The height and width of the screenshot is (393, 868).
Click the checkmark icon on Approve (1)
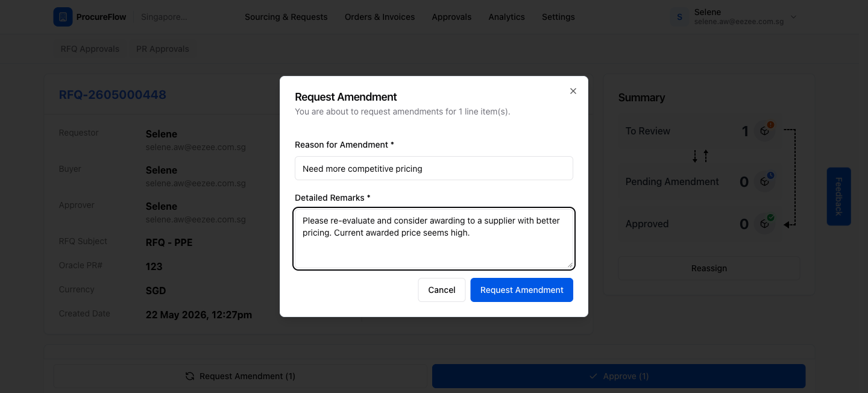tap(594, 376)
